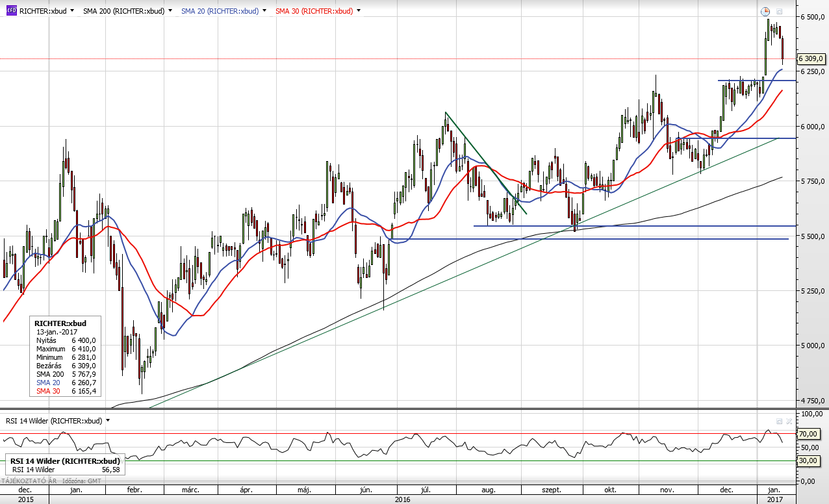Click the TÁJÉKOZTATÓ ÁR notice text

29,481
